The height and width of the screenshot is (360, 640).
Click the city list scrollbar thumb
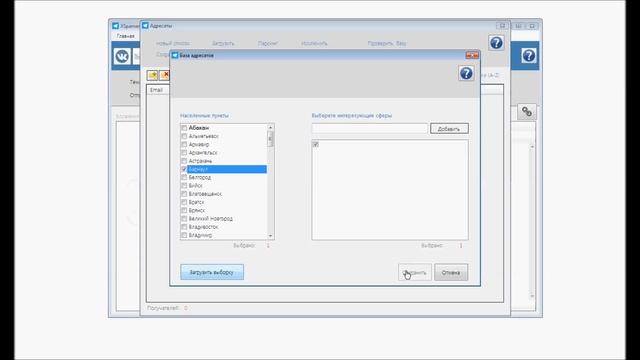pyautogui.click(x=270, y=140)
